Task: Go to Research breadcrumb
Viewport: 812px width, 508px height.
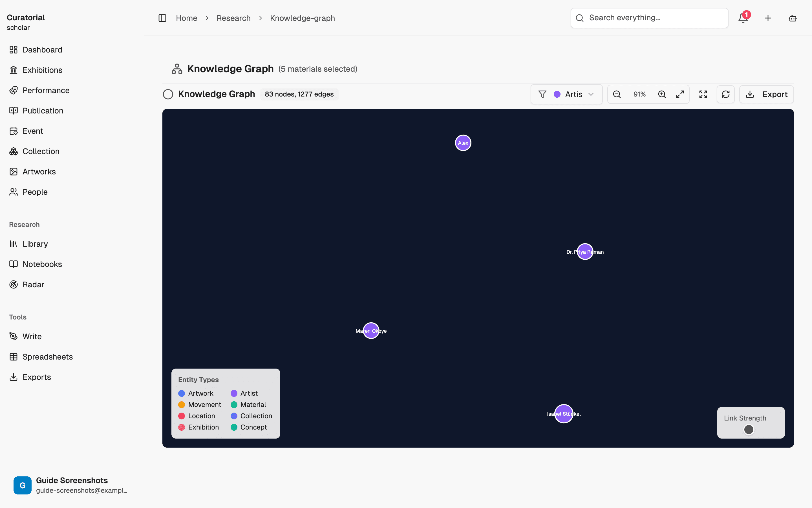Action: click(233, 18)
